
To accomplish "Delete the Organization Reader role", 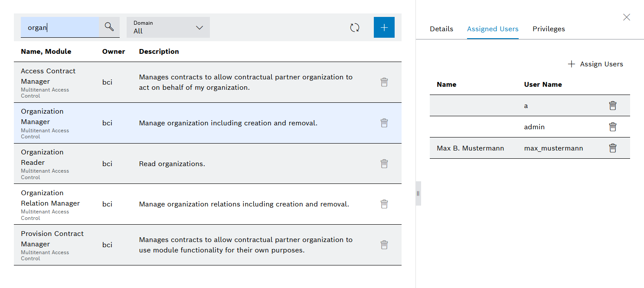I will [x=384, y=164].
